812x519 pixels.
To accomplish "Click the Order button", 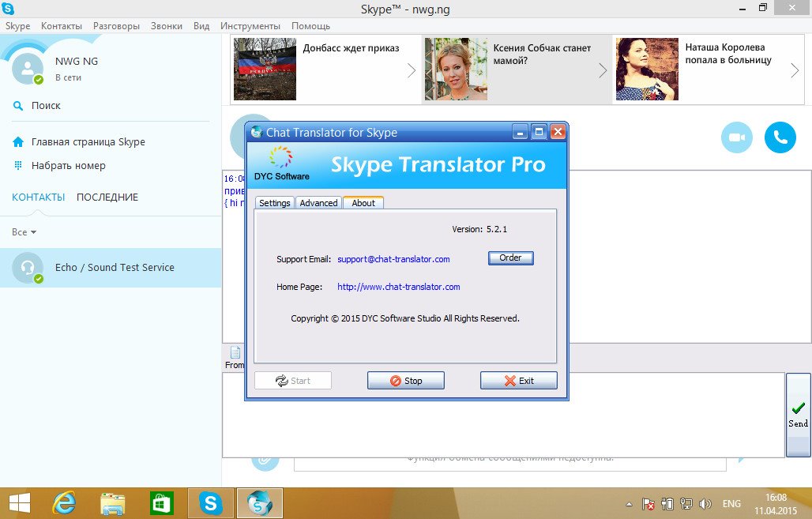I will coord(510,258).
